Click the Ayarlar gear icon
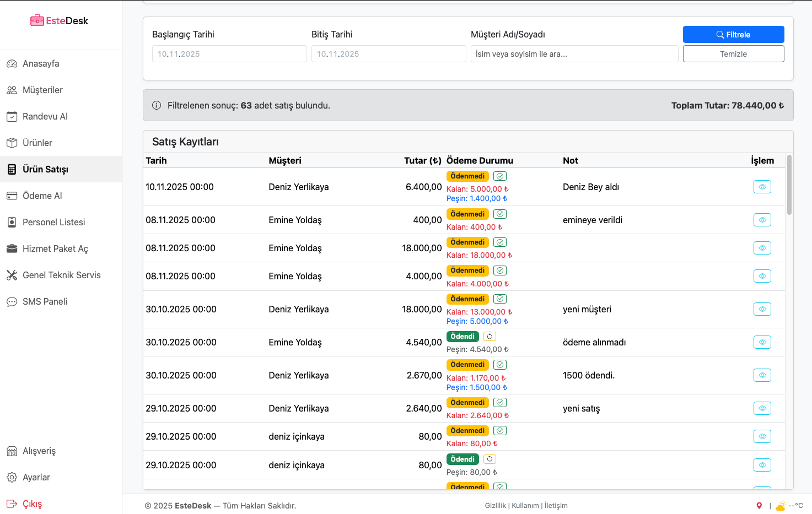The width and height of the screenshot is (812, 514). tap(12, 477)
